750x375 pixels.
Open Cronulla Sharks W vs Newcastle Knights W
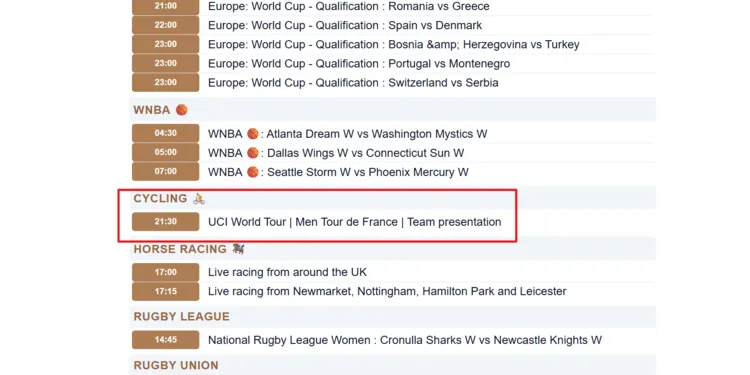click(405, 340)
